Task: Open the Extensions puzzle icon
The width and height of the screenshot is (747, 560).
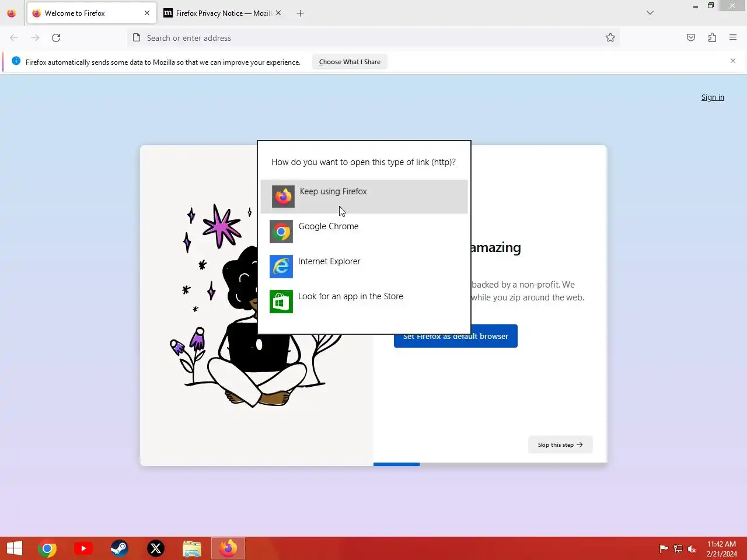Action: (x=712, y=38)
